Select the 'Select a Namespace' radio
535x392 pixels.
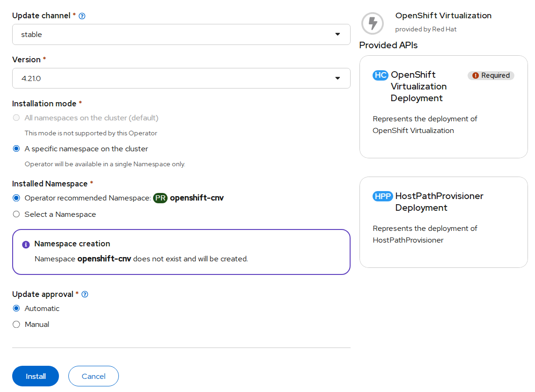[16, 214]
